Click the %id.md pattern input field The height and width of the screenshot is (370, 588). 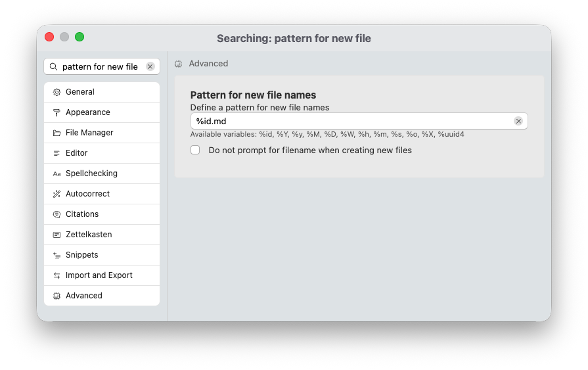tap(359, 121)
